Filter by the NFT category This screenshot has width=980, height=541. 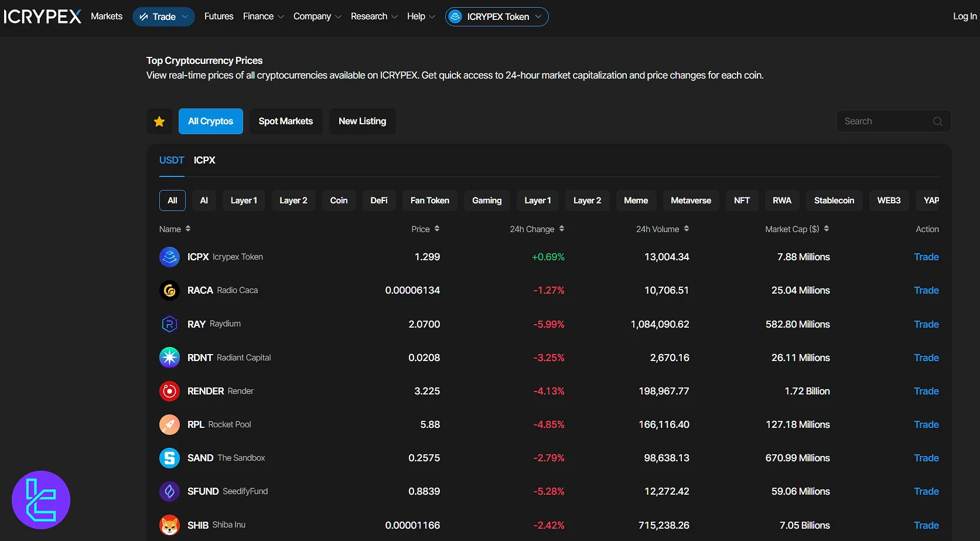[742, 200]
